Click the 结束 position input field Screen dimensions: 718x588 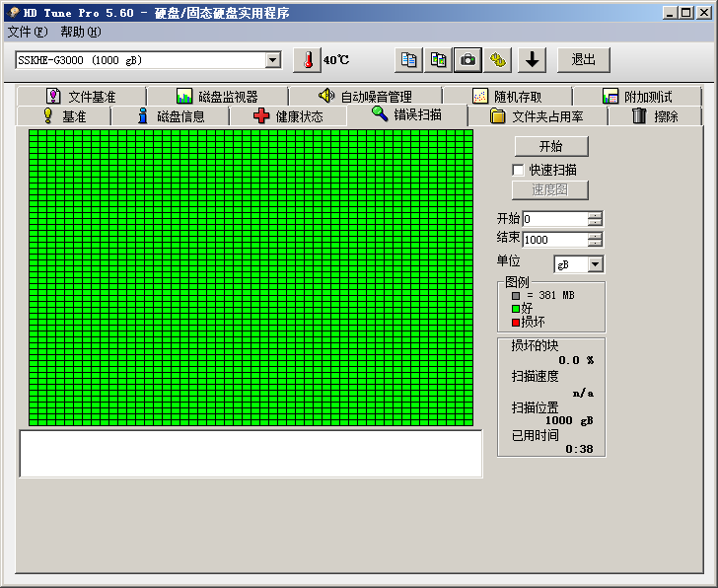coord(555,240)
